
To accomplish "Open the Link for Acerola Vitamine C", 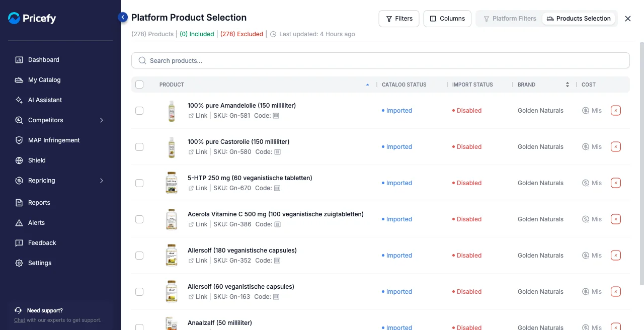I will tap(198, 224).
